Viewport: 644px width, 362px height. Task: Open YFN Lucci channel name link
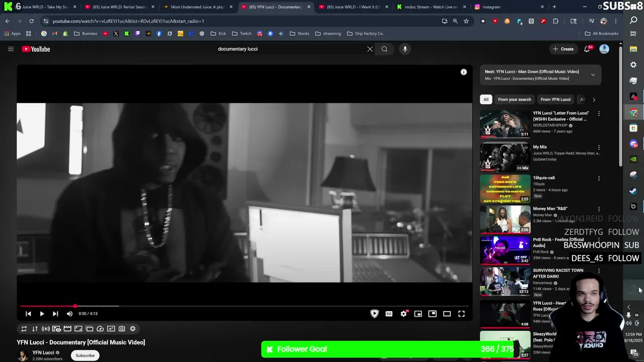(43, 352)
